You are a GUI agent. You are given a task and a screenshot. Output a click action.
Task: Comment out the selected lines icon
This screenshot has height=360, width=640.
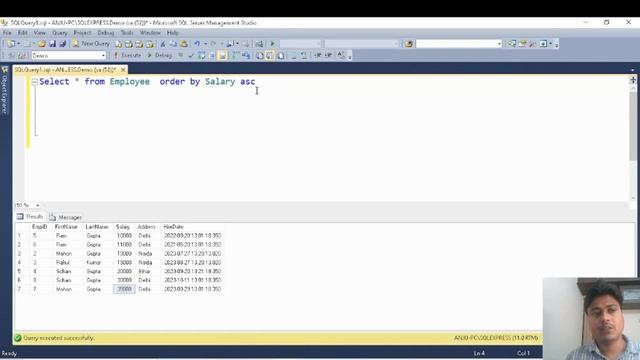click(293, 56)
